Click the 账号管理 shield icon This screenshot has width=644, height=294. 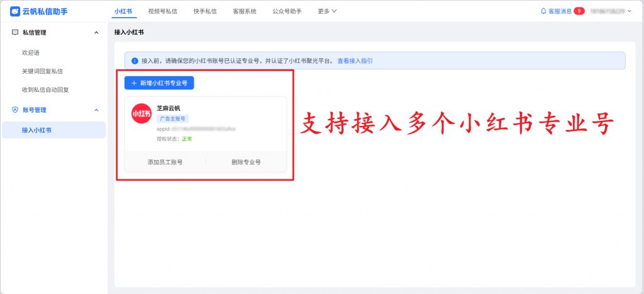[15, 110]
